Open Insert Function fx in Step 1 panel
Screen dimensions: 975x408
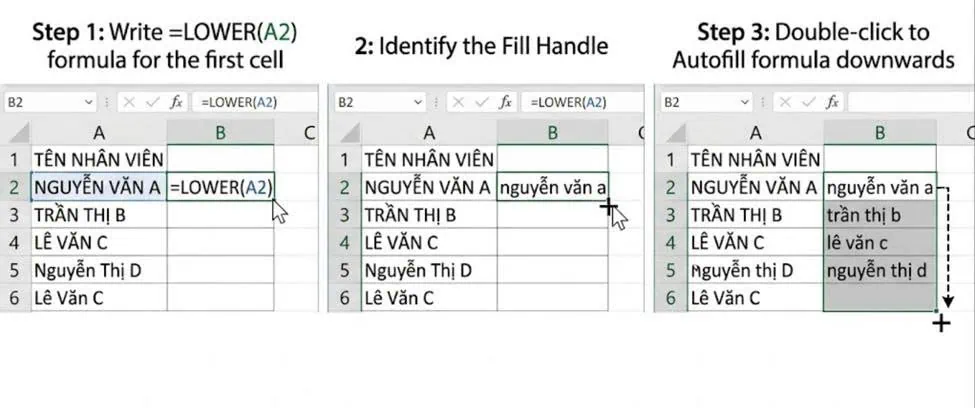[177, 103]
